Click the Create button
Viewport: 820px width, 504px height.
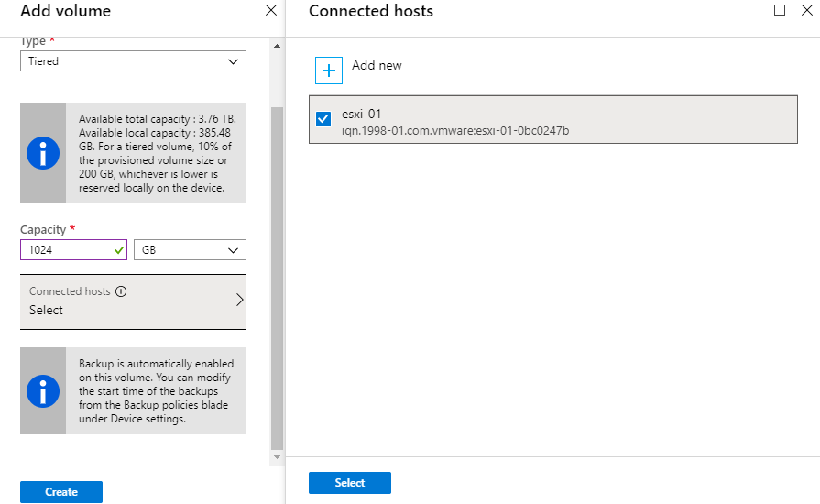click(x=61, y=492)
